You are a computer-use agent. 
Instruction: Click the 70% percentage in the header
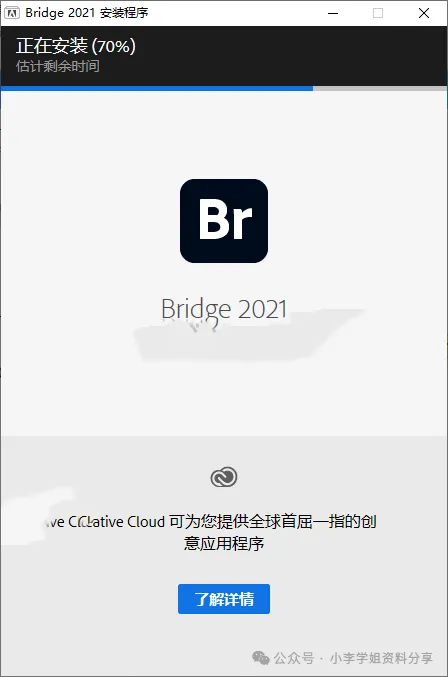tap(114, 46)
